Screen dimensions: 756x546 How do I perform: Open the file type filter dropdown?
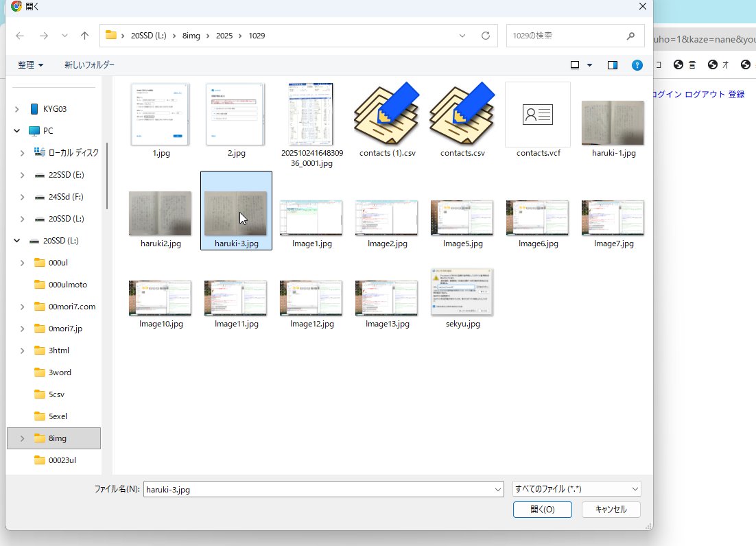[576, 489]
